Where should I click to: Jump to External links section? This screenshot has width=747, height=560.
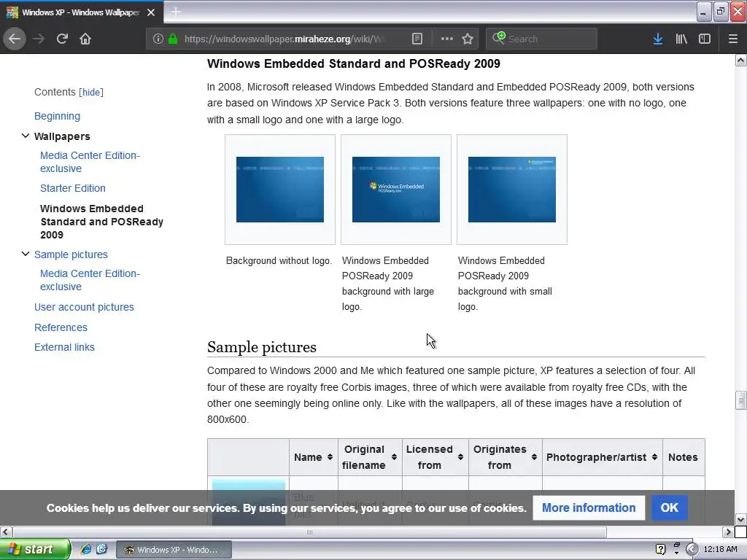(x=64, y=347)
